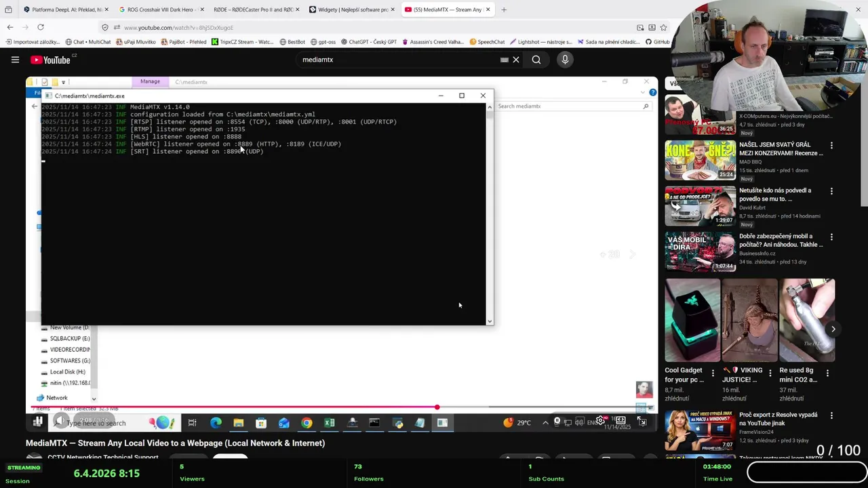Open the on-screen keyboard icon in search
The height and width of the screenshot is (488, 868).
pos(504,60)
